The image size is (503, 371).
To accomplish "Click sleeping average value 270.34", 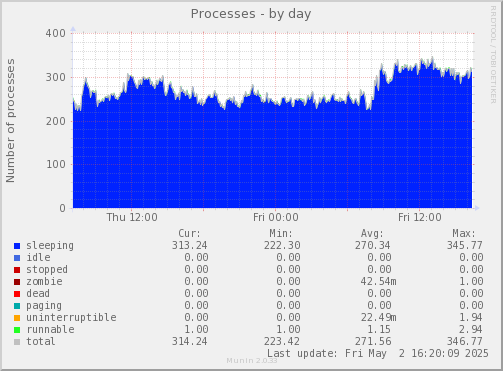I will coord(372,245).
